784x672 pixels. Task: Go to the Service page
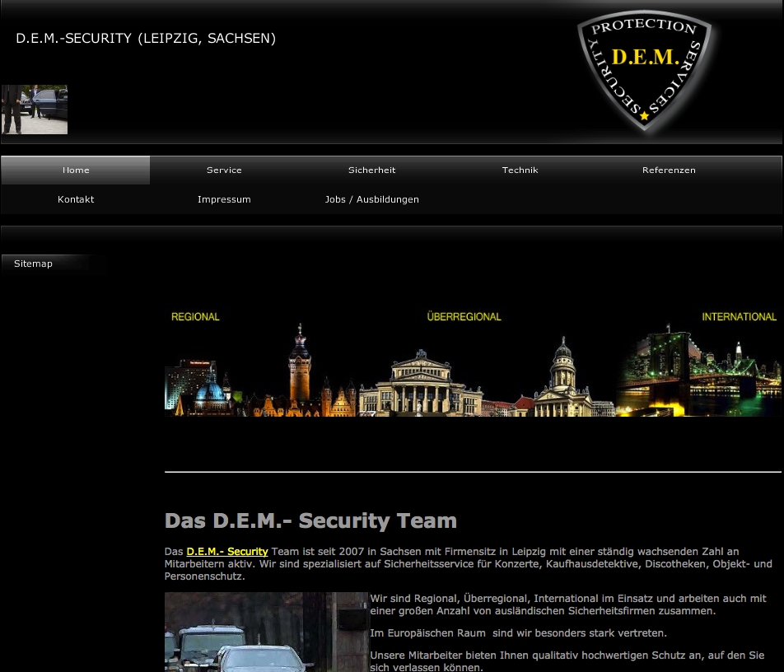(x=224, y=170)
